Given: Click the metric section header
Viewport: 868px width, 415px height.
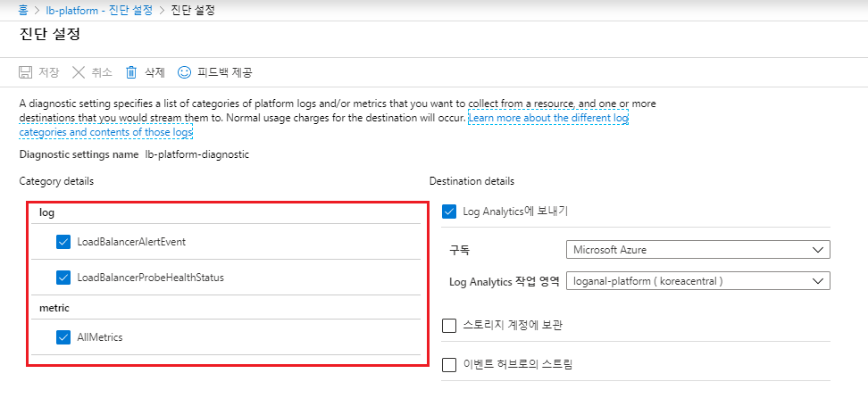Looking at the screenshot, I should point(54,308).
